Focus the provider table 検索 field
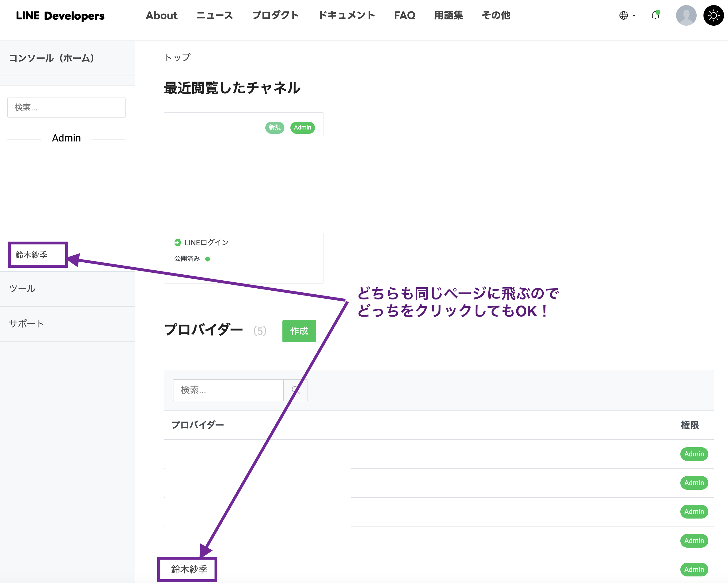The image size is (728, 583). 228,390
